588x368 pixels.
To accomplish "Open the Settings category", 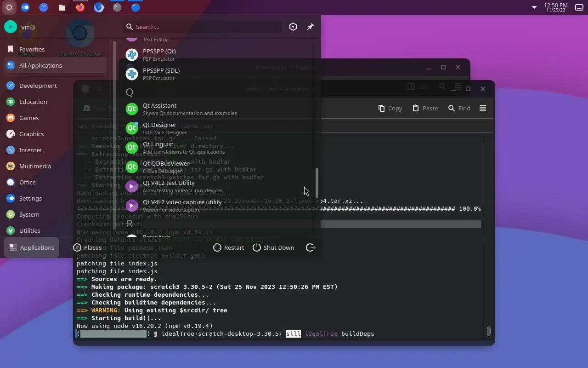I will pyautogui.click(x=55, y=198).
